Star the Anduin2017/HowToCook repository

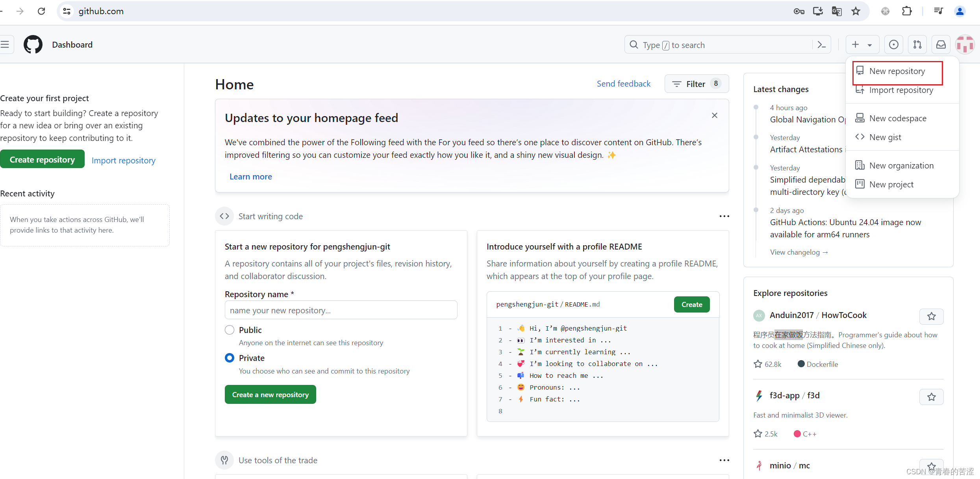(x=931, y=316)
